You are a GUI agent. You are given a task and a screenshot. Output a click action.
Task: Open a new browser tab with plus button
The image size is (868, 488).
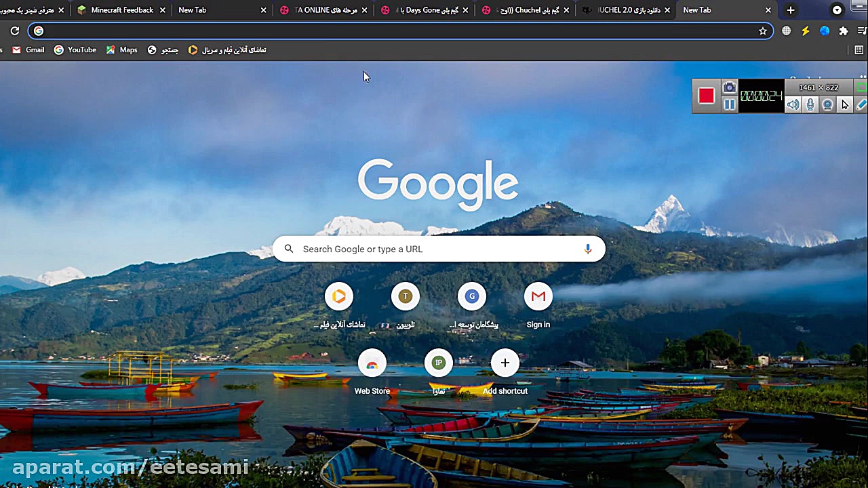[x=791, y=10]
